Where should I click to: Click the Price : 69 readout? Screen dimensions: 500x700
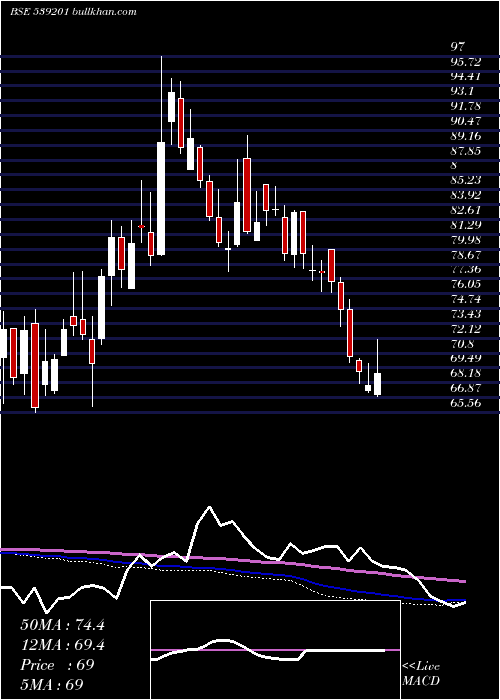pyautogui.click(x=57, y=665)
